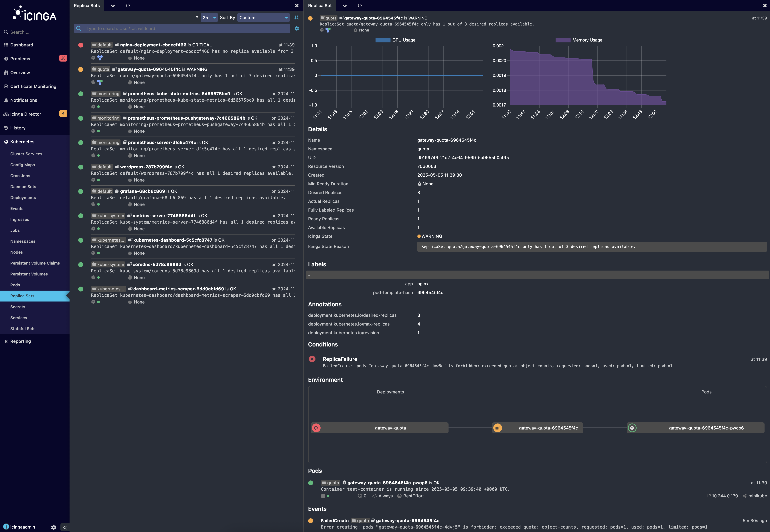Screen dimensions: 770x532
Task: Open pod gateway-quota-6964545f4c-pwcp6 in Pods
Action: 387,483
